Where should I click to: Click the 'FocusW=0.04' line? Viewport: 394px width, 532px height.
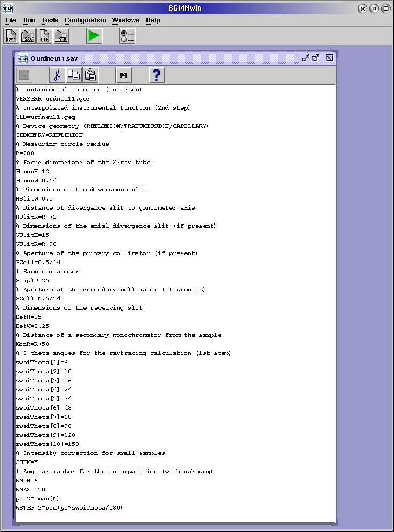click(x=36, y=181)
